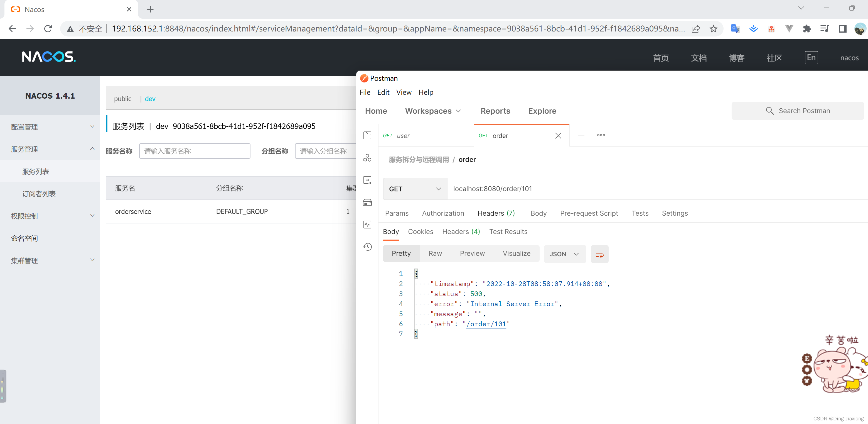868x424 pixels.
Task: Click the orderservice link in service list
Action: [133, 211]
